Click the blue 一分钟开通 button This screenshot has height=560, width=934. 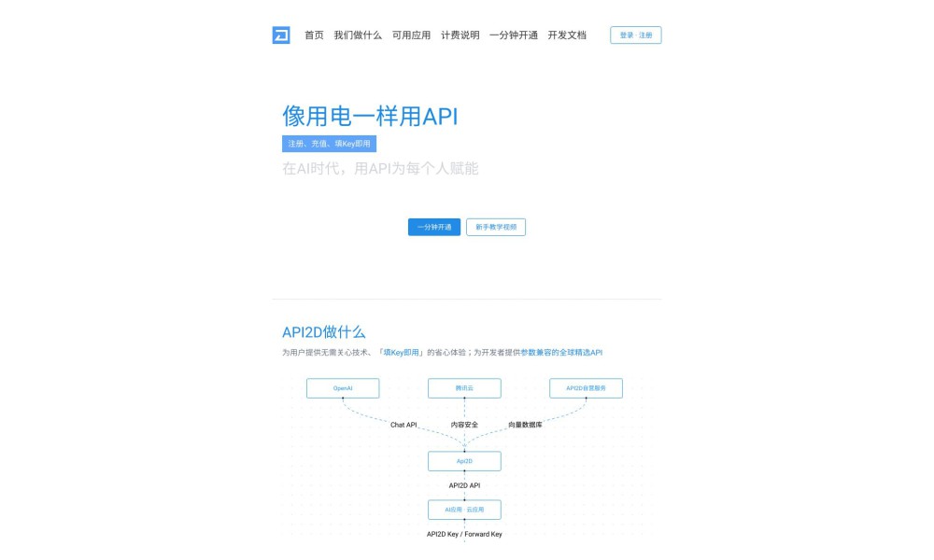point(434,227)
